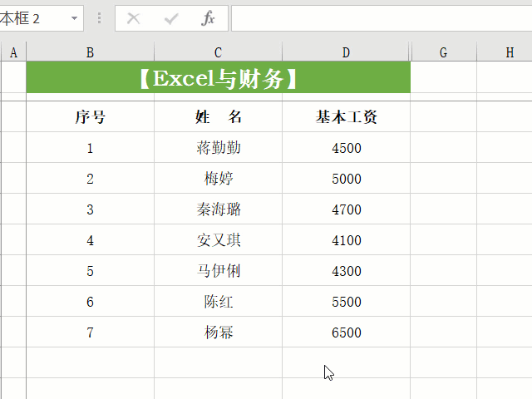The width and height of the screenshot is (532, 399).
Task: Click inside the formula bar input
Action: tap(382, 18)
